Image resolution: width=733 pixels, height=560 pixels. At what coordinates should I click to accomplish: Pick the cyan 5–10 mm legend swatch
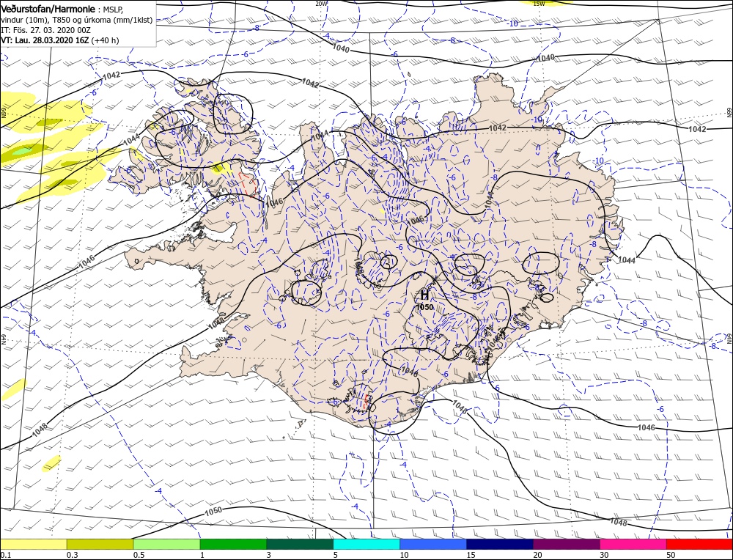[366, 544]
